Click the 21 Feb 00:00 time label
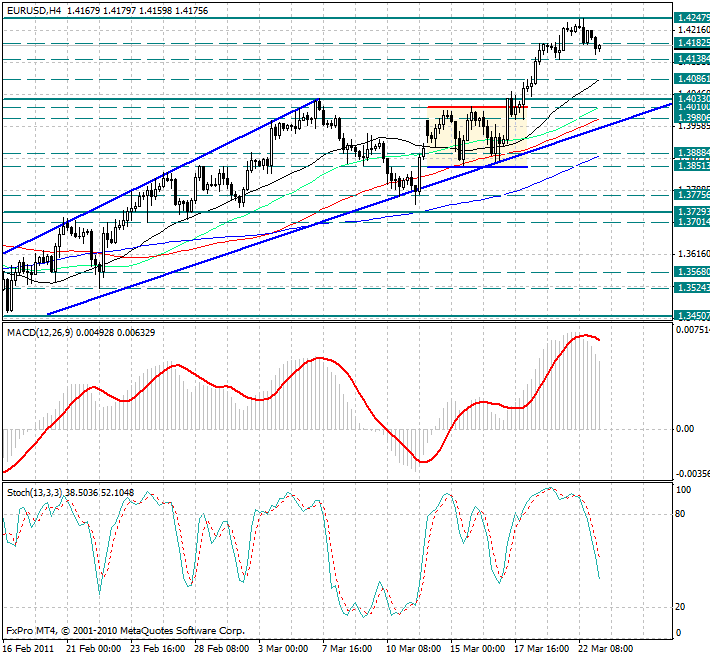This screenshot has height=656, width=710. point(93,649)
